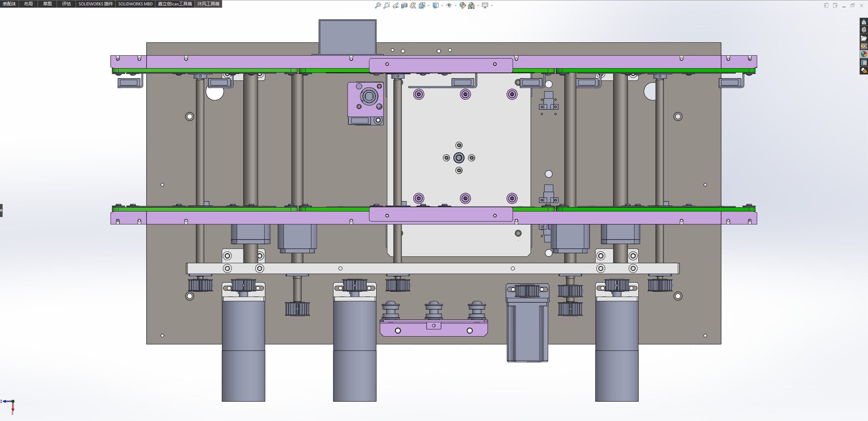Open the bottom cube-and-sphere task pane icon
The width and height of the screenshot is (868, 421).
(864, 71)
